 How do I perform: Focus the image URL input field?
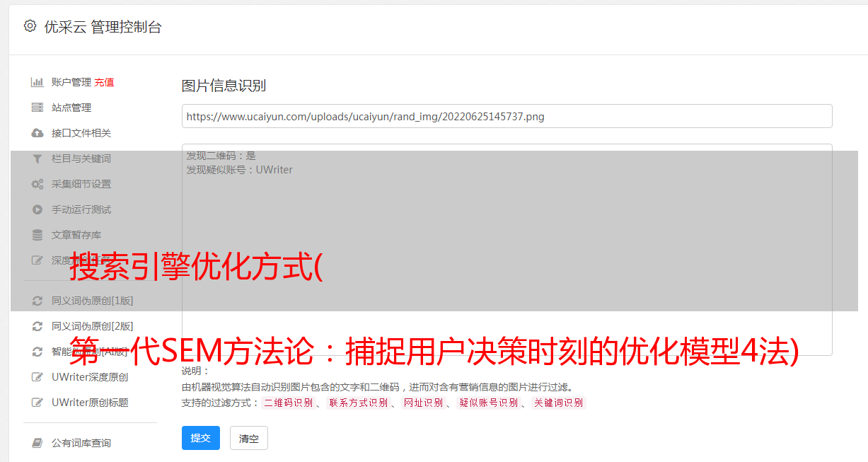coord(507,116)
